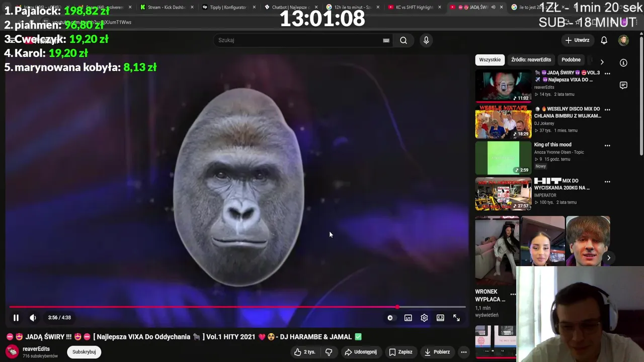Save the video via the Zapisz button
The width and height of the screenshot is (644, 362).
pyautogui.click(x=400, y=352)
